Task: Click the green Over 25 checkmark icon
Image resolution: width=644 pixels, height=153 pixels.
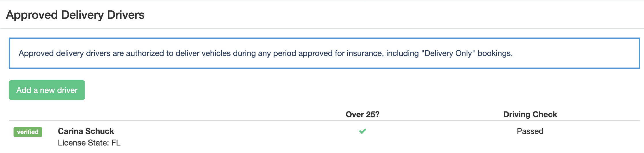Action: pyautogui.click(x=362, y=131)
